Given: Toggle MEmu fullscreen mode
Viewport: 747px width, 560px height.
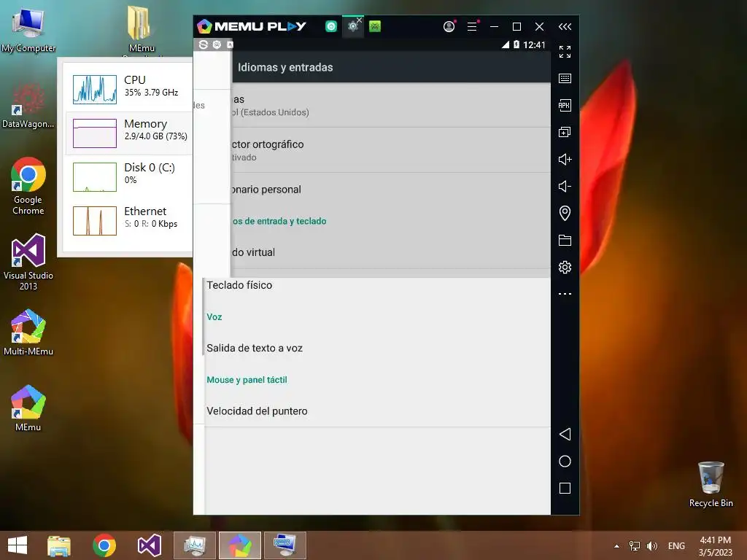Looking at the screenshot, I should (565, 52).
